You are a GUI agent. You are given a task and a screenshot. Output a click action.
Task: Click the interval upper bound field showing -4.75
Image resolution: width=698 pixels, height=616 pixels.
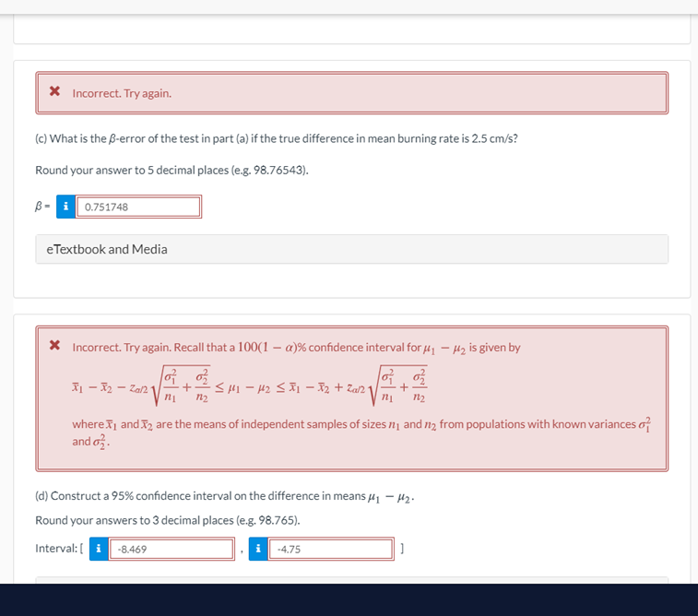(331, 549)
